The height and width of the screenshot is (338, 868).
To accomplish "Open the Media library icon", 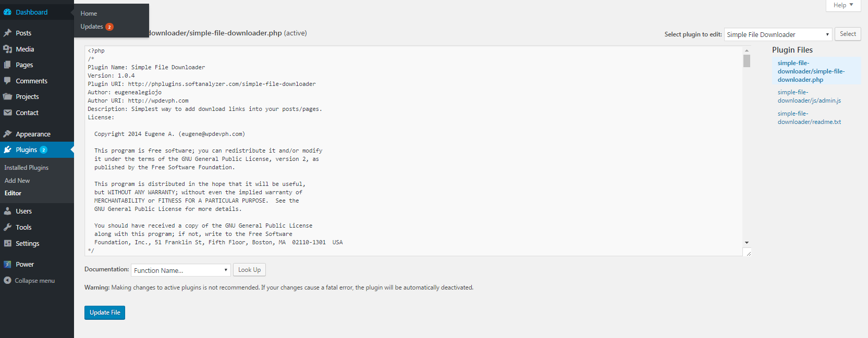I will 8,48.
